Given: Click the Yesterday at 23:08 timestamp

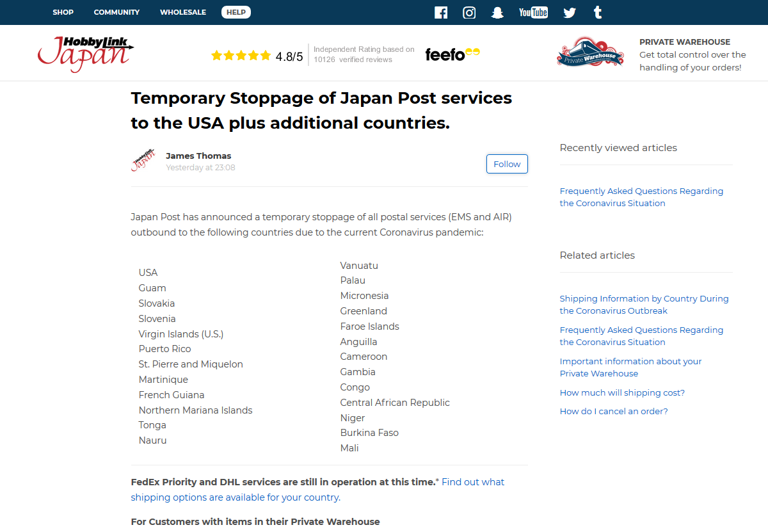Looking at the screenshot, I should pos(200,168).
